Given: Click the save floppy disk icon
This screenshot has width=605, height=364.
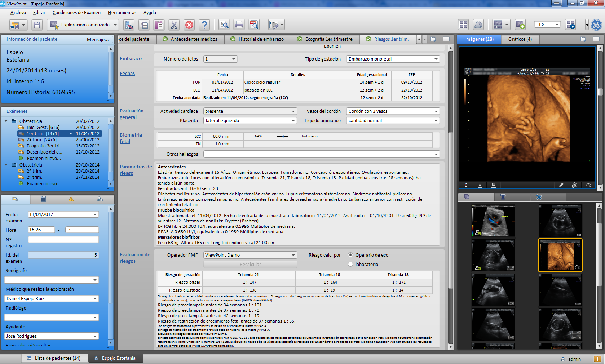Looking at the screenshot, I should point(37,25).
